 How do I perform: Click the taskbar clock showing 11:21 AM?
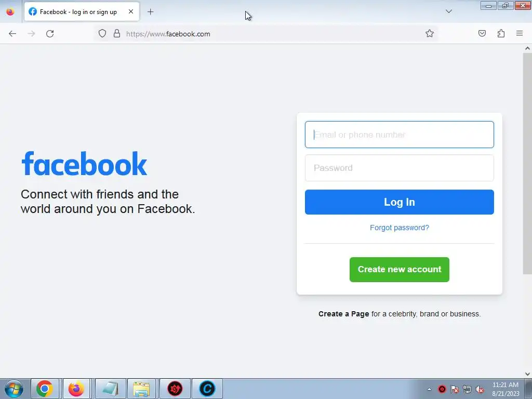click(x=506, y=389)
